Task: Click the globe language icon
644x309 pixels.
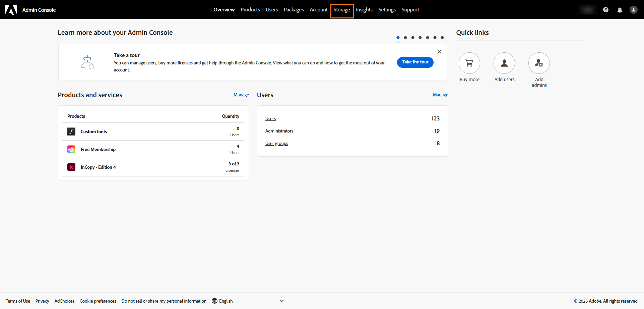Action: (215, 301)
